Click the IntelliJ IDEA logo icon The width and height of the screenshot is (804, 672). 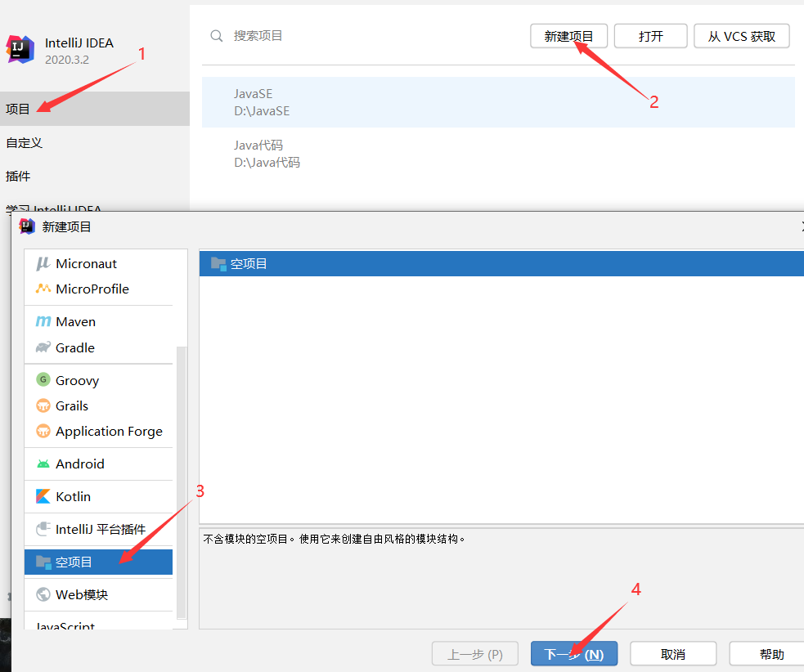[20, 50]
